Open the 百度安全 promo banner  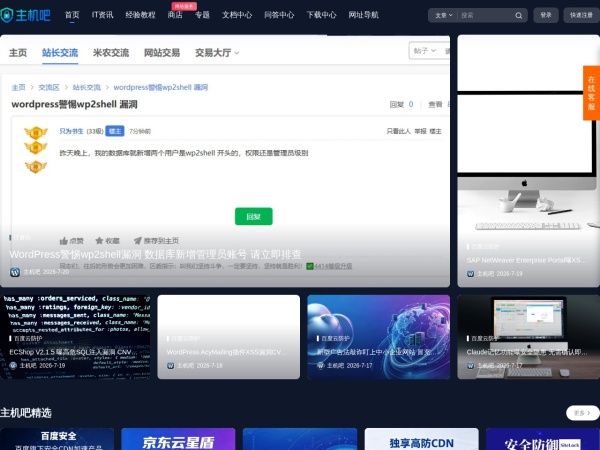coord(57,439)
